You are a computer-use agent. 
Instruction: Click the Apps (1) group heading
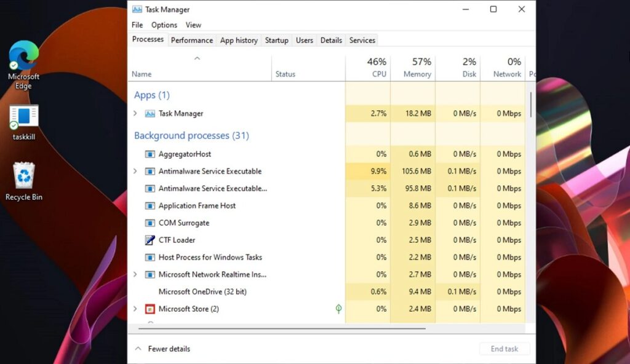pos(152,95)
